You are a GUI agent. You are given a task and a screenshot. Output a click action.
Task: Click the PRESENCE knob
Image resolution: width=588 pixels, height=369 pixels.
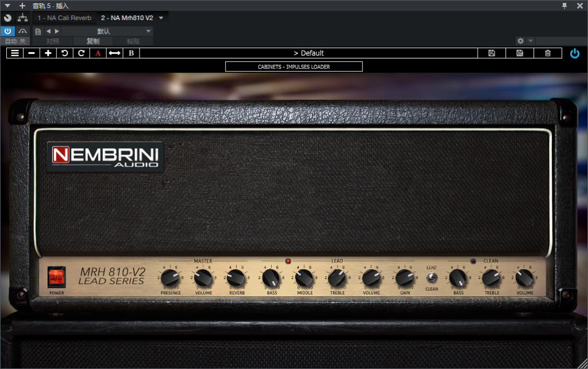coord(170,278)
